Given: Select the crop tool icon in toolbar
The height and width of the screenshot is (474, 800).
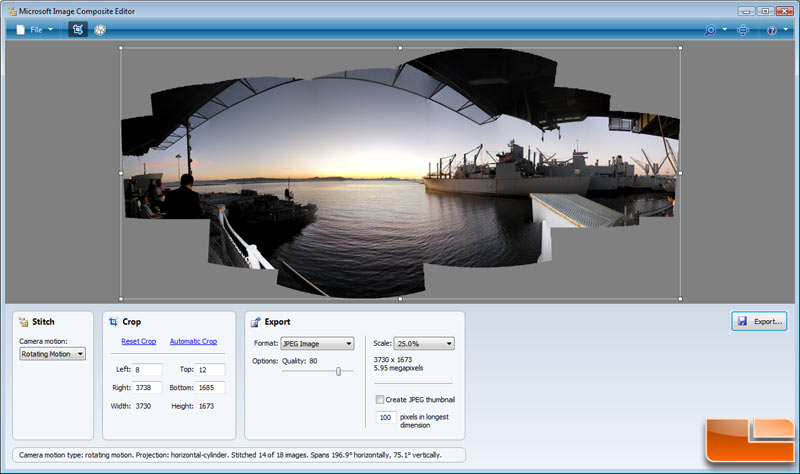Looking at the screenshot, I should pyautogui.click(x=77, y=30).
